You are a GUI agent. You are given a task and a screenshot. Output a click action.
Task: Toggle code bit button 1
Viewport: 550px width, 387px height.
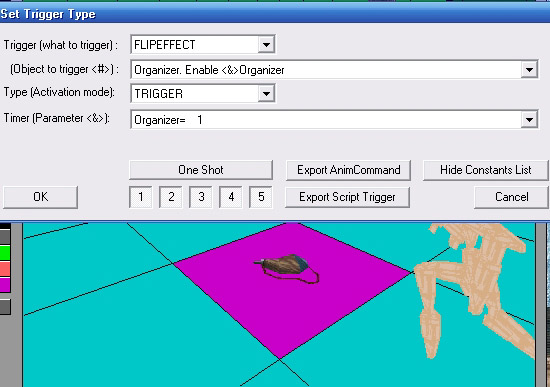[141, 197]
